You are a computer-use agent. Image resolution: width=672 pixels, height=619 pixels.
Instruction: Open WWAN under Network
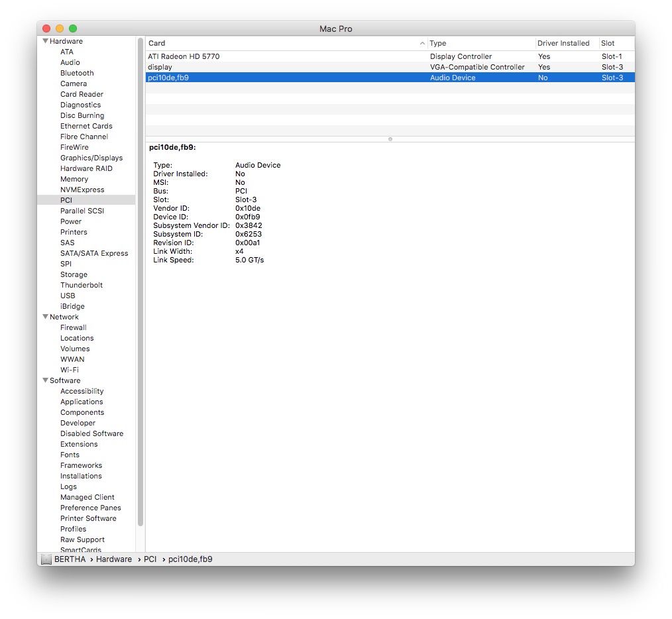pos(72,359)
